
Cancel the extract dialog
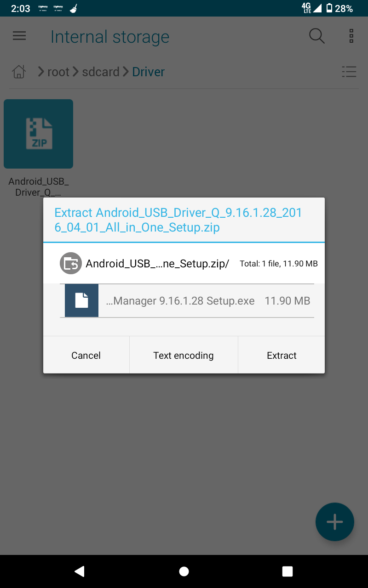(x=86, y=355)
